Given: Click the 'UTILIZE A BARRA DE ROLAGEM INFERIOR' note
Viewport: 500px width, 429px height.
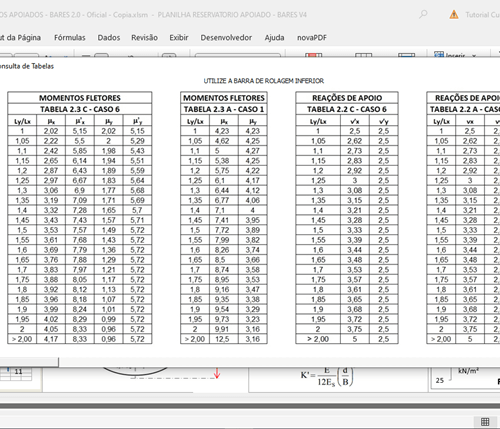Looking at the screenshot, I should point(264,81).
